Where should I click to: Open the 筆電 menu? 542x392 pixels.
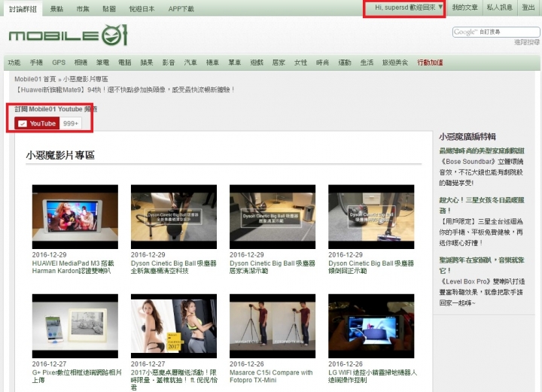pos(102,62)
